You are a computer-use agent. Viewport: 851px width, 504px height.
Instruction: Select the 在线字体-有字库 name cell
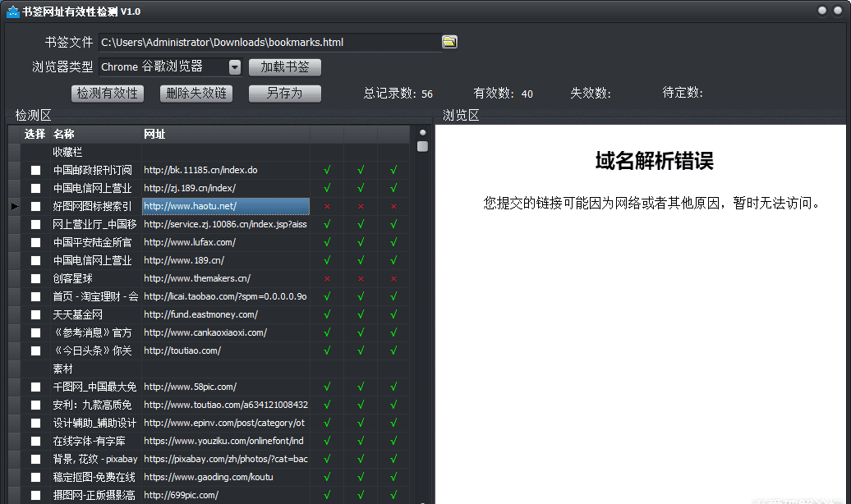[x=96, y=441]
